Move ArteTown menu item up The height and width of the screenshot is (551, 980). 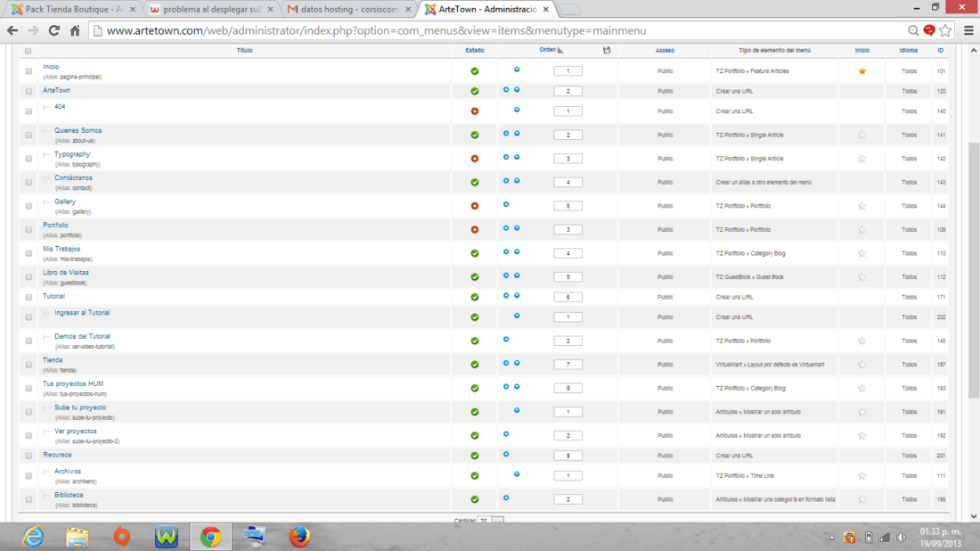pos(506,90)
